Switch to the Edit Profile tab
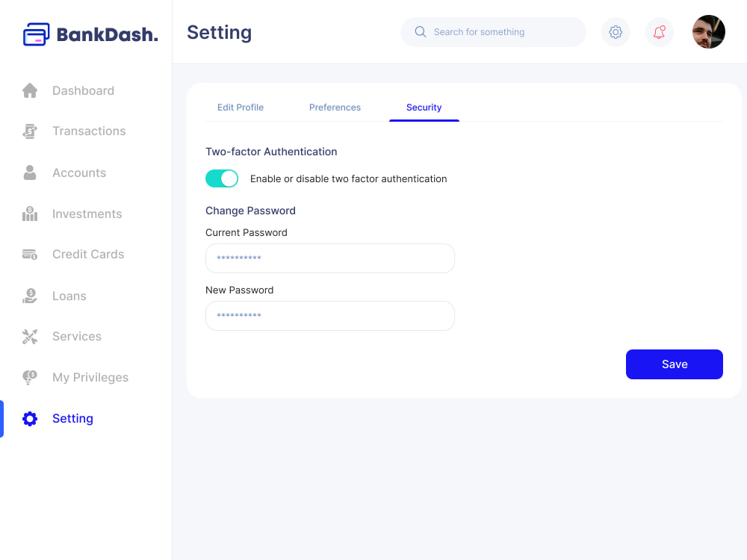The width and height of the screenshot is (747, 560). pyautogui.click(x=240, y=107)
